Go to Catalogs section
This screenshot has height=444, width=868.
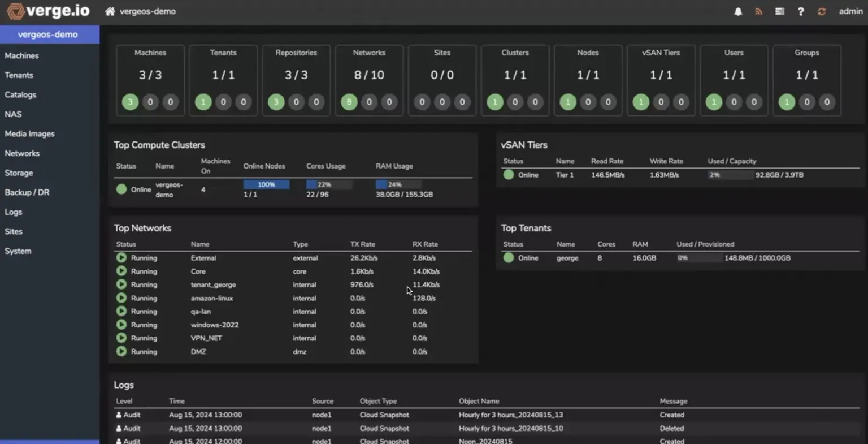point(20,94)
